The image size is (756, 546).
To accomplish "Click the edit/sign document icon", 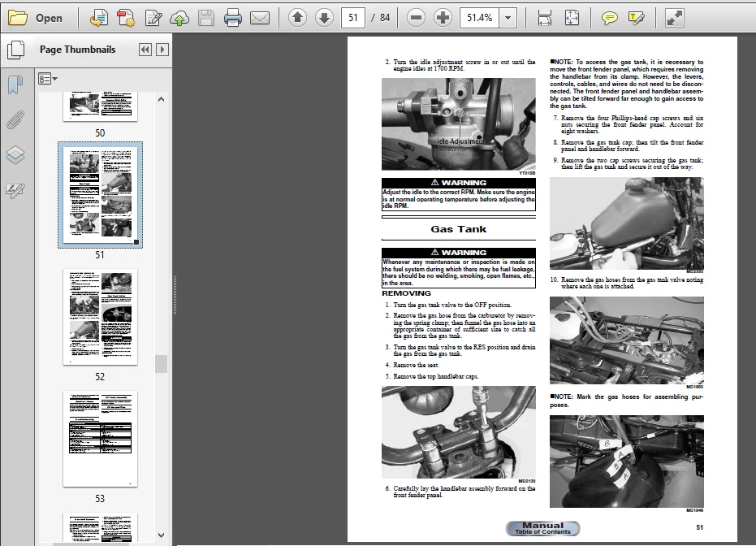I will [153, 19].
